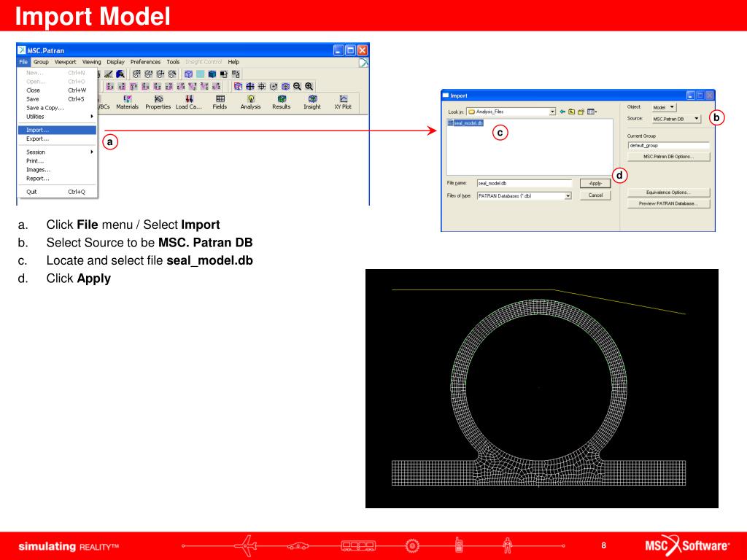Open the Viewing menu
This screenshot has width=747, height=560.
[91, 62]
